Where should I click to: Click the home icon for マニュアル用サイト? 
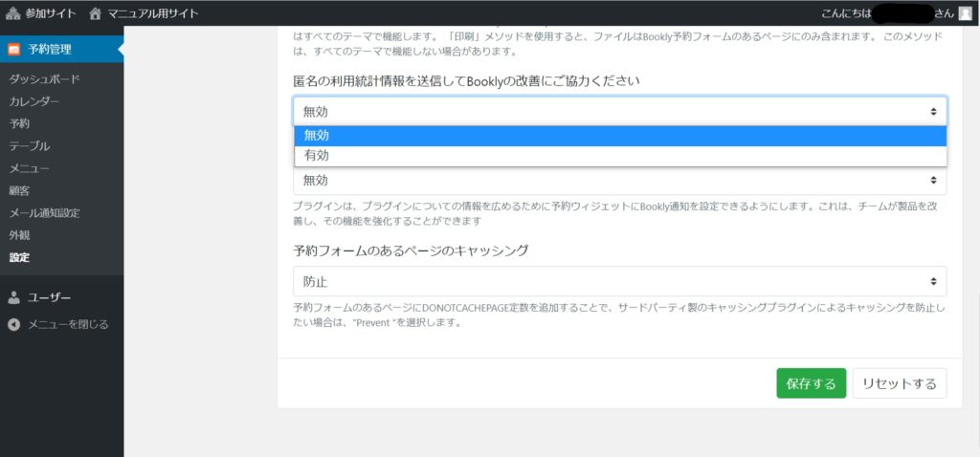[95, 13]
